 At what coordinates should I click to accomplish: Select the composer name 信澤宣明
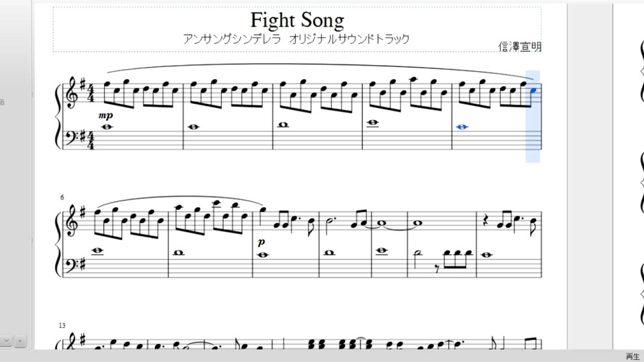tap(520, 46)
